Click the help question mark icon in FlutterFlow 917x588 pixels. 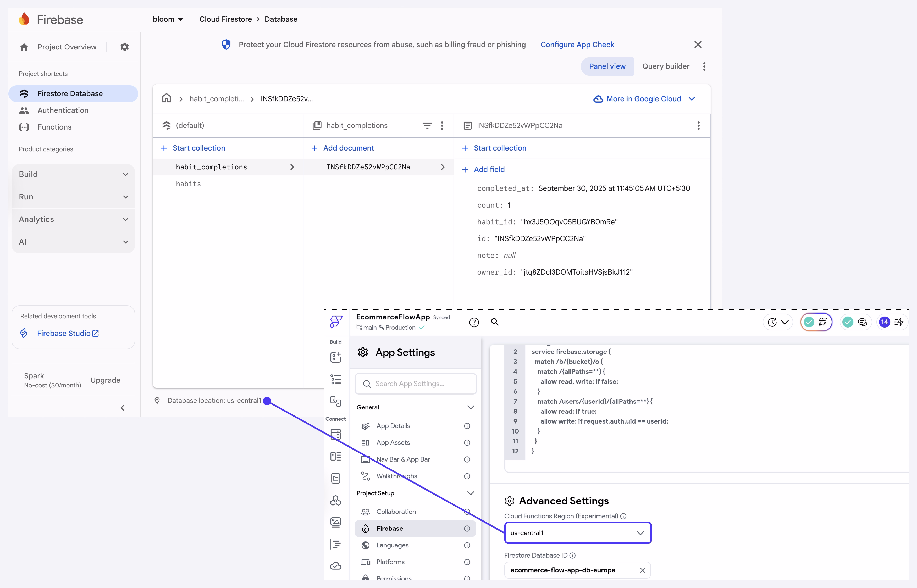point(474,322)
